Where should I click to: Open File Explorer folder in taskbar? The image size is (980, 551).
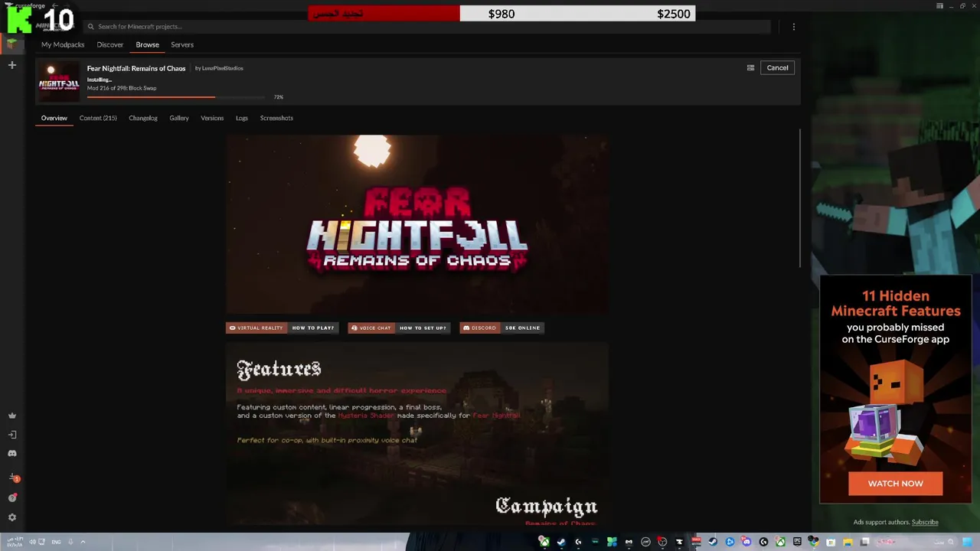848,542
